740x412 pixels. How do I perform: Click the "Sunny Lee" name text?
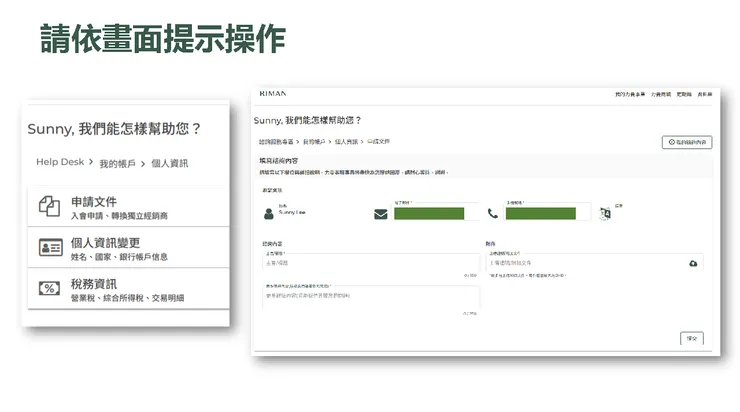tap(292, 212)
